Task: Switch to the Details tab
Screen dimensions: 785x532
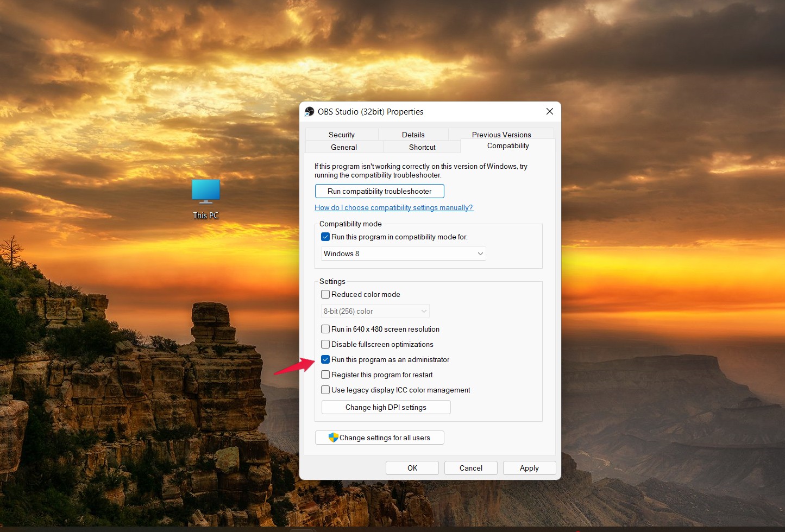Action: [413, 135]
